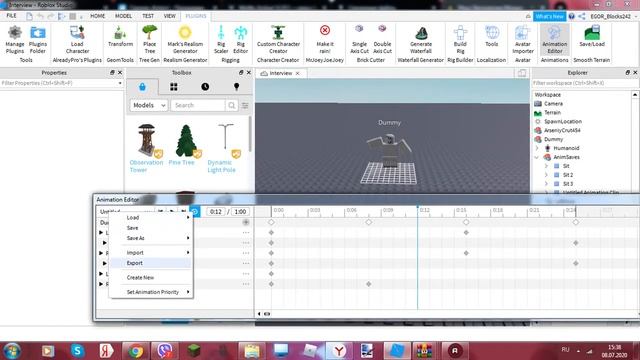Image resolution: width=640 pixels, height=360 pixels.
Task: Collapse the AnimSaves tree node
Action: pos(537,157)
